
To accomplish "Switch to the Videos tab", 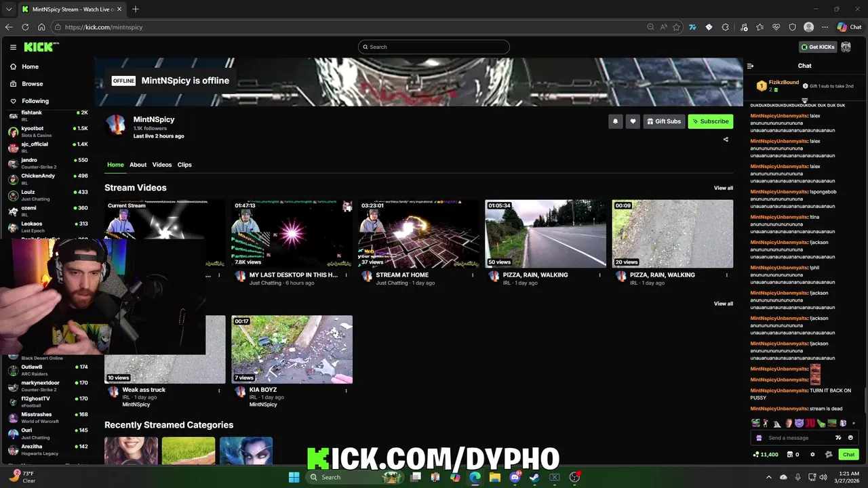I will (x=161, y=165).
